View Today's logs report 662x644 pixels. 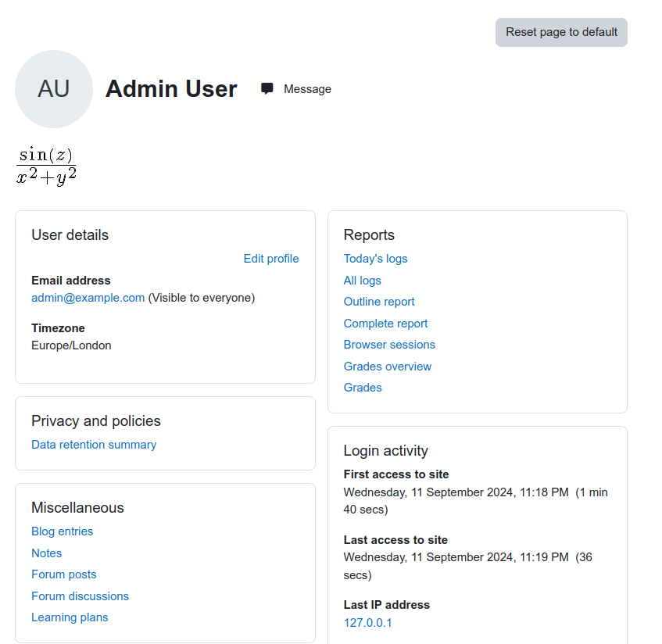(x=375, y=259)
